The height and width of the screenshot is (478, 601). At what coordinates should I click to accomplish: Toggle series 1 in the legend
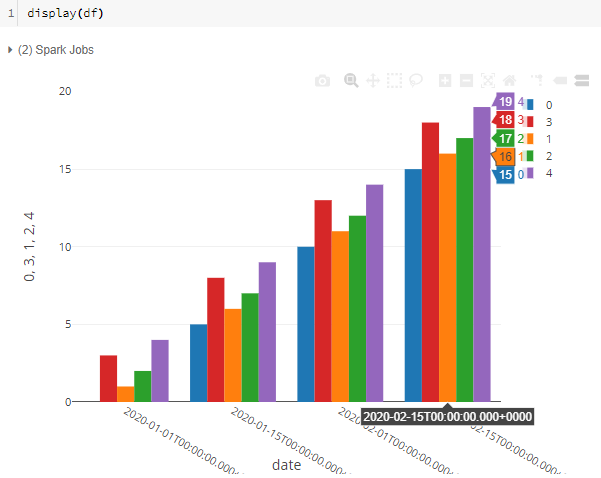tap(539, 139)
